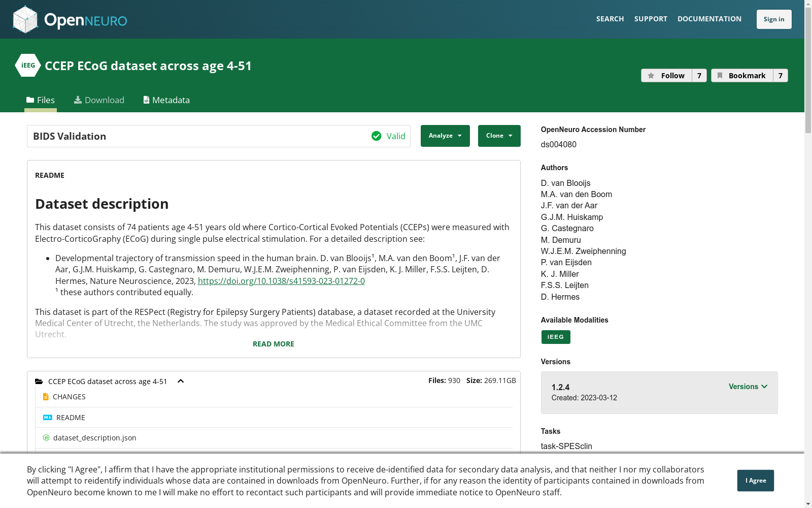Click the README markdown icon
812x508 pixels.
point(48,418)
